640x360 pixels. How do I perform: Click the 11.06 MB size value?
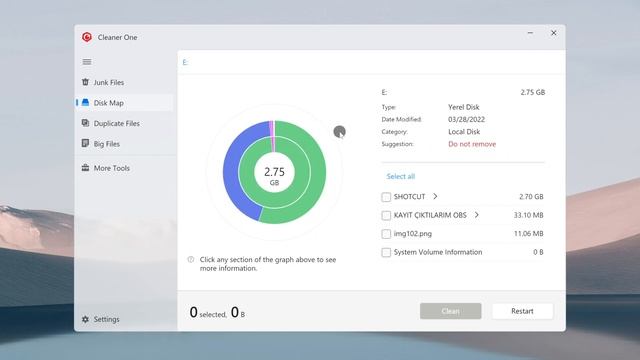[x=529, y=233]
